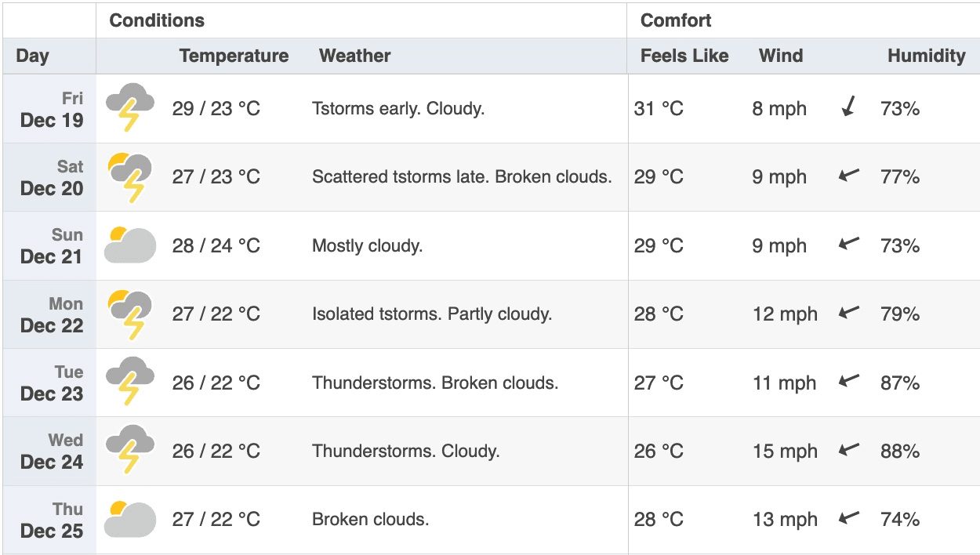Screen dimensions: 980x555
Task: Click the Feels Like column header
Action: click(x=684, y=56)
